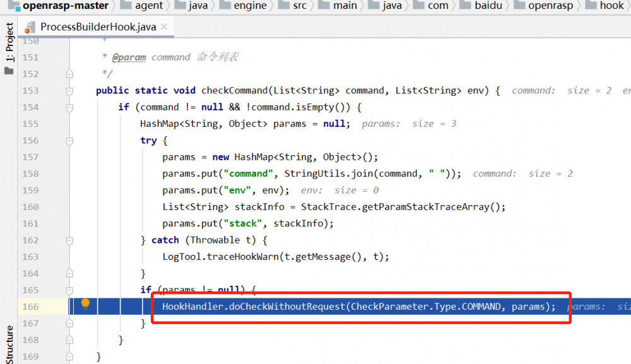Viewport: 631px width, 364px height.
Task: Click gutter line number 153
Action: [x=30, y=90]
